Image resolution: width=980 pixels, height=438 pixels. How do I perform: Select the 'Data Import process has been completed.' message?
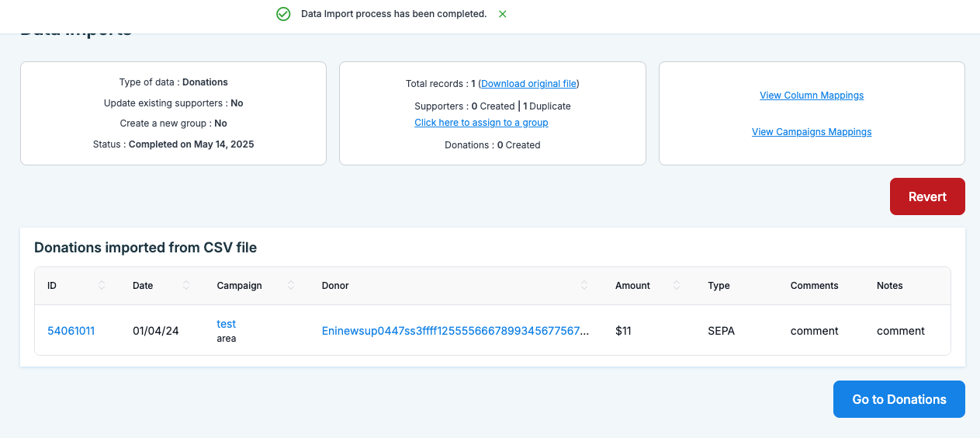[393, 14]
